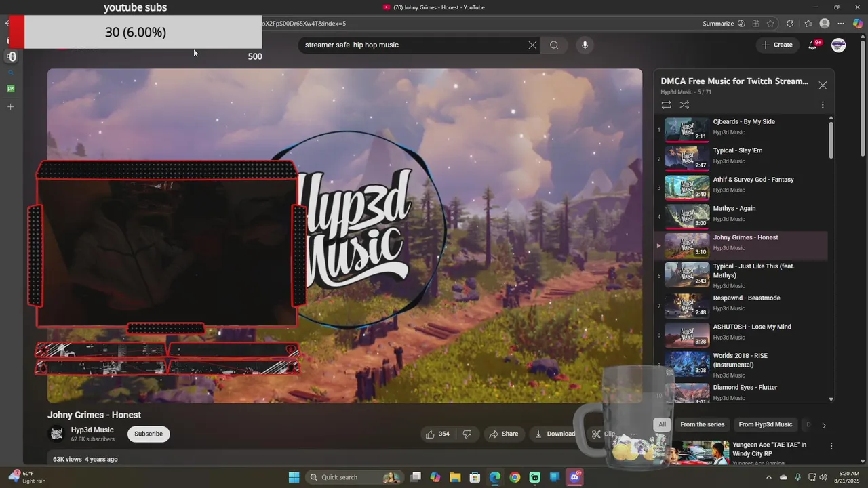The width and height of the screenshot is (868, 488).
Task: Select Respawnd - Beastmode
Action: [741, 304]
